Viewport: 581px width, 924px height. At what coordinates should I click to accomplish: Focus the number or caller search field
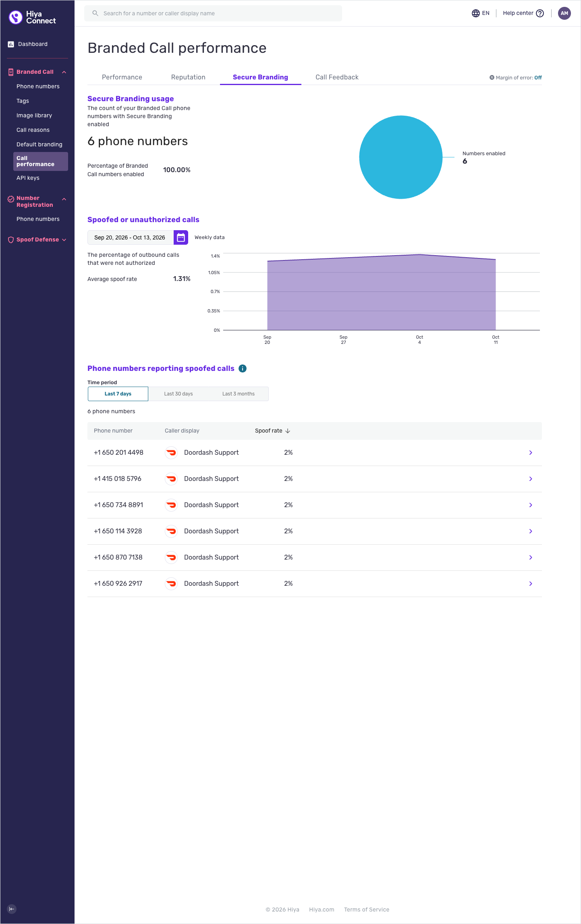pyautogui.click(x=213, y=13)
